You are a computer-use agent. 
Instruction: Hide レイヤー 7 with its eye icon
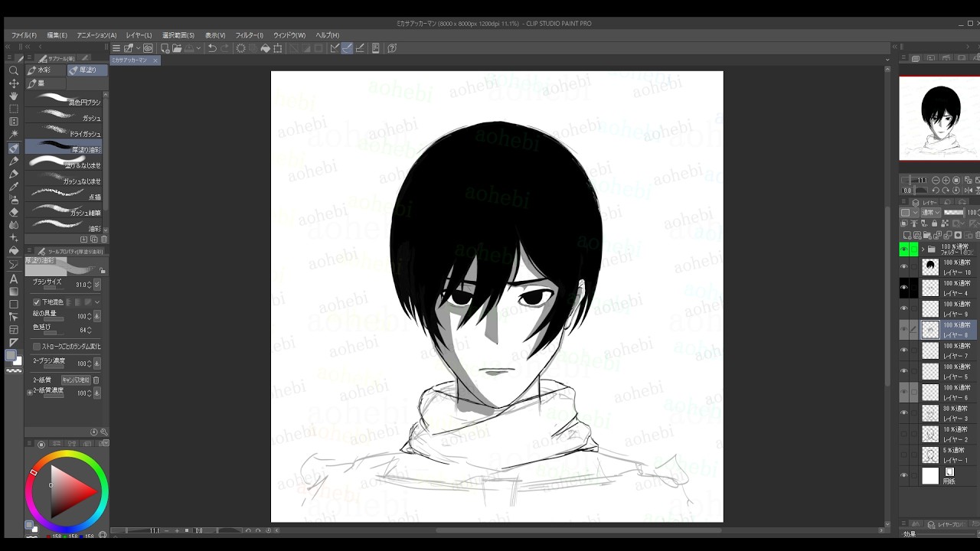(903, 350)
